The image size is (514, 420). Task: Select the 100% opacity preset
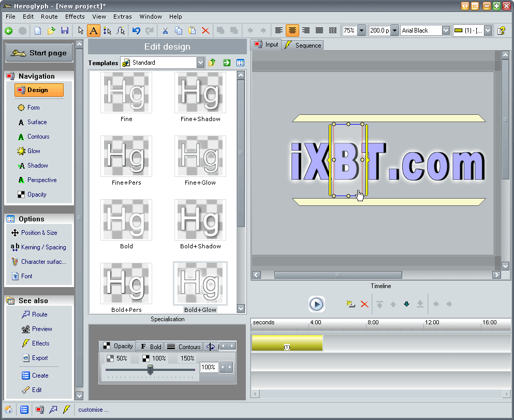pyautogui.click(x=154, y=358)
